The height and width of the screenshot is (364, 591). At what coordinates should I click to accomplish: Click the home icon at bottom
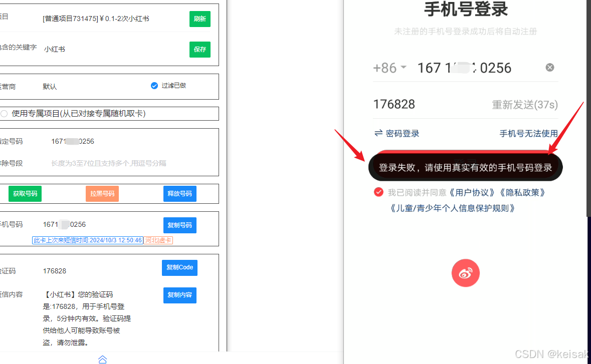click(103, 359)
